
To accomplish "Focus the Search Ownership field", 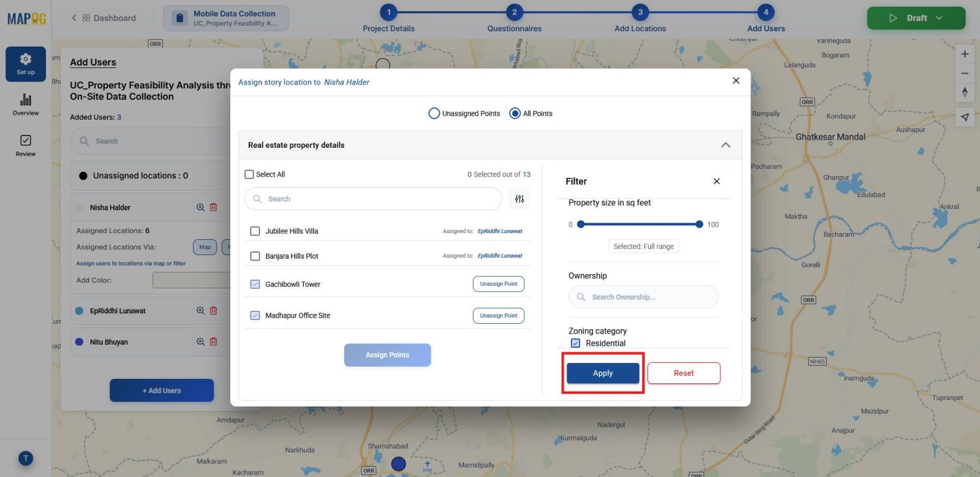I will click(x=643, y=297).
